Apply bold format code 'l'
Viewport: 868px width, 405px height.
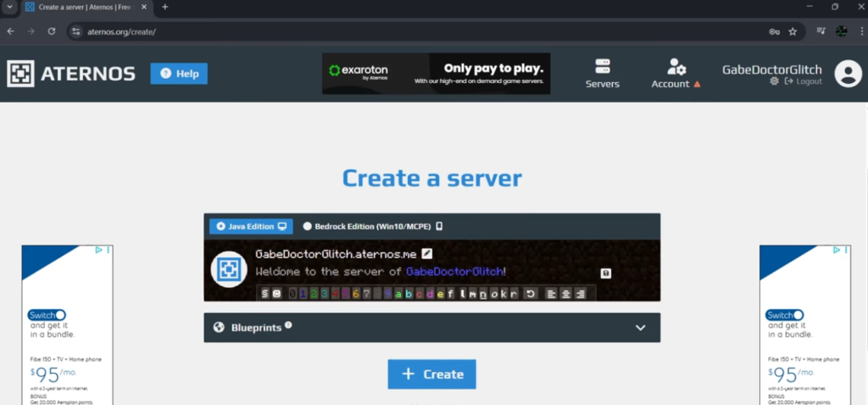(x=464, y=294)
